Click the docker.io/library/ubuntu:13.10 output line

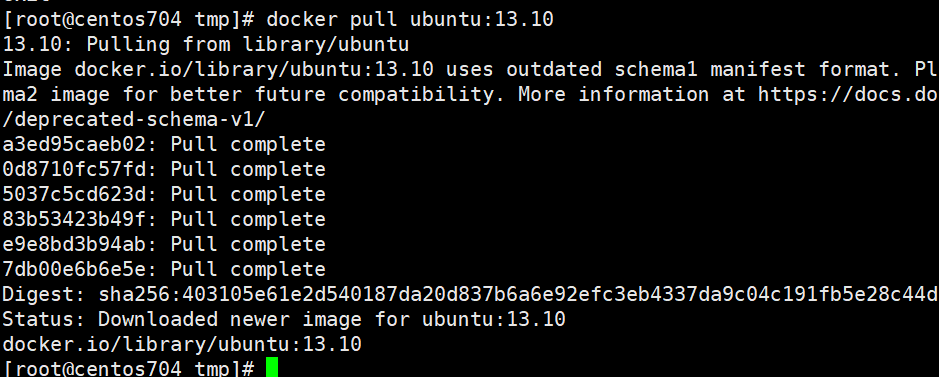182,344
